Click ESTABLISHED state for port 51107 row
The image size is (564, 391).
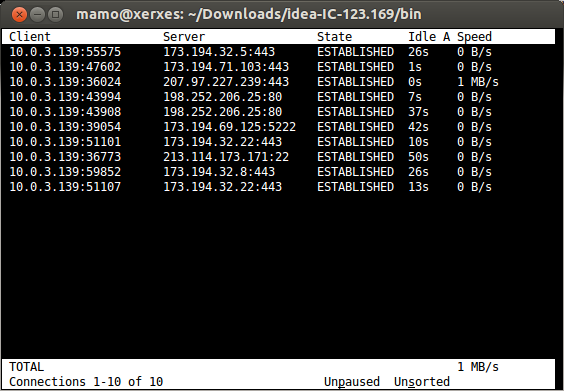[x=355, y=187]
